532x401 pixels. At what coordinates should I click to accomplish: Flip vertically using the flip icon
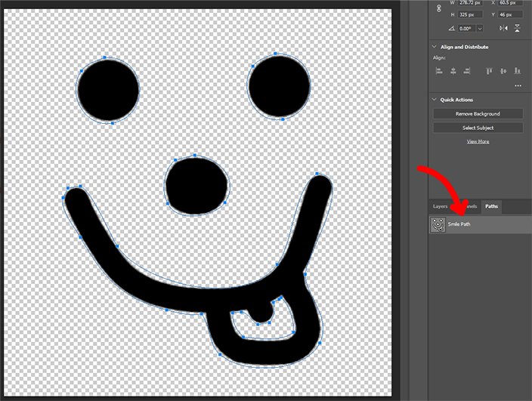(x=517, y=28)
